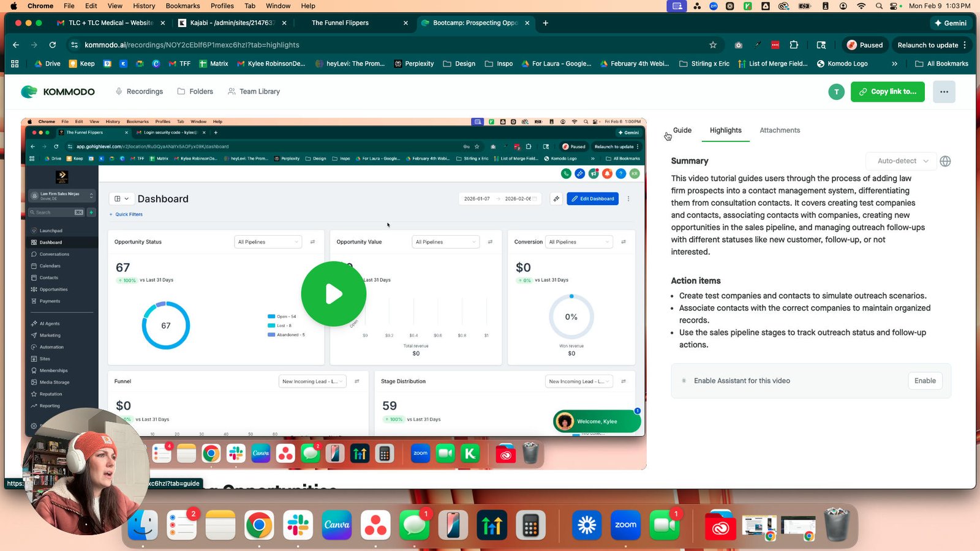Open the History menu
Image resolution: width=980 pixels, height=551 pixels.
pos(144,6)
